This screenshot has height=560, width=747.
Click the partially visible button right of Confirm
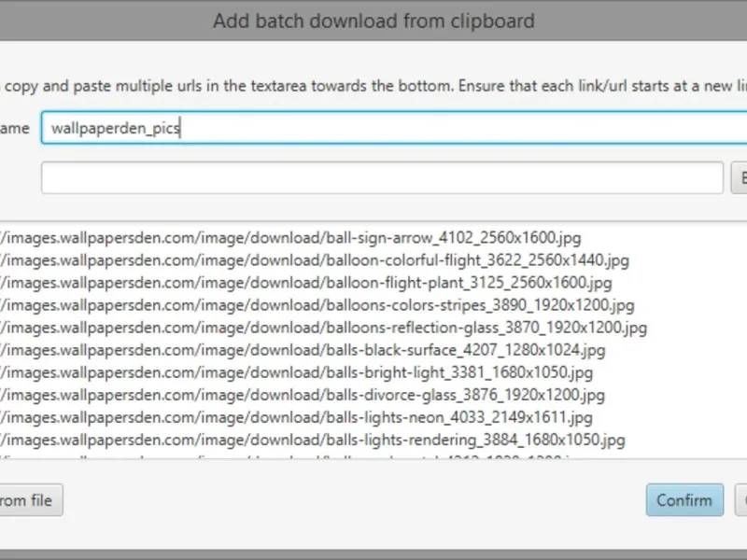point(741,500)
